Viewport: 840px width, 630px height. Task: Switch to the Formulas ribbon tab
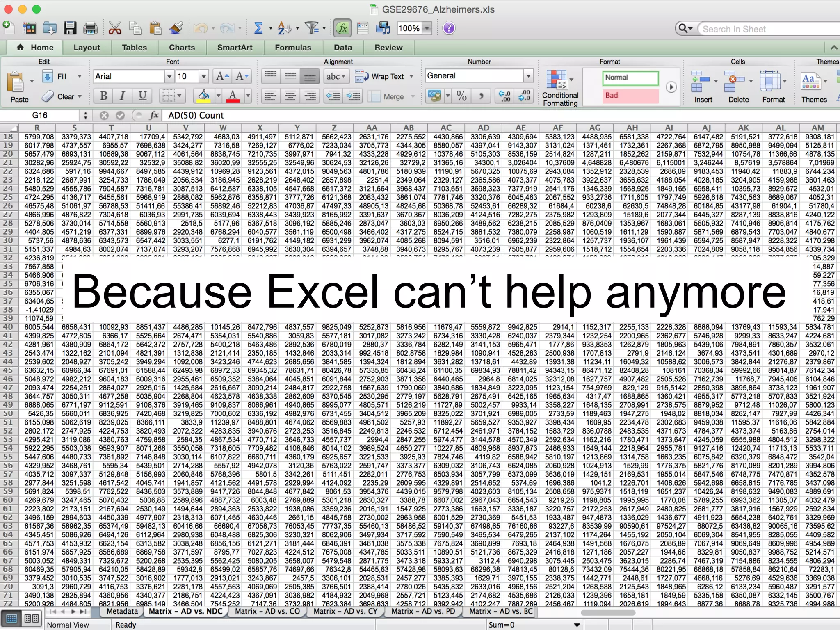tap(293, 48)
